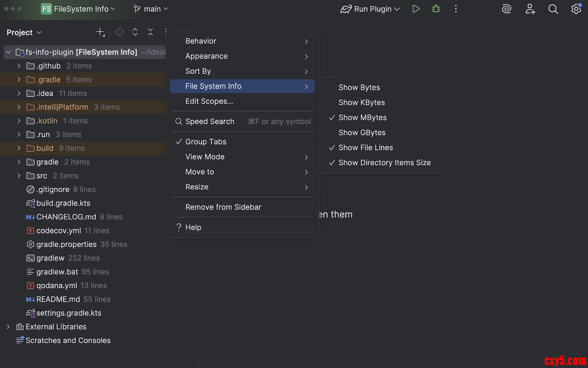The height and width of the screenshot is (368, 588).
Task: Select Show Bytes option
Action: tap(359, 87)
